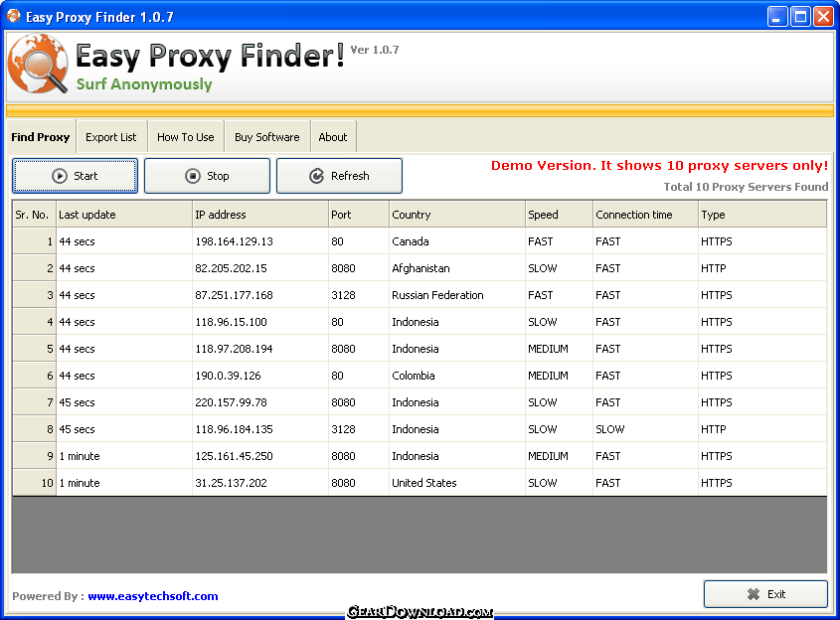Click row header number 5
This screenshot has width=840, height=620.
[x=34, y=349]
